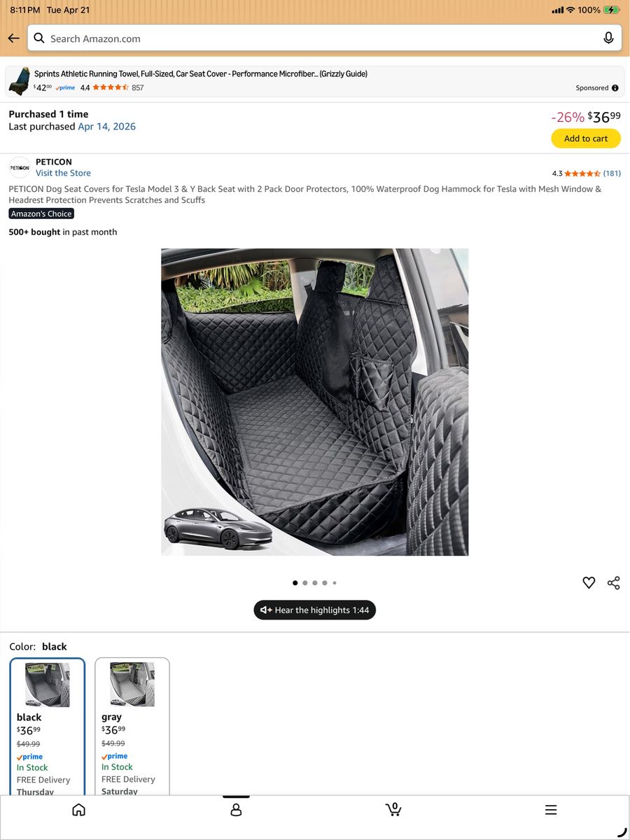Select the black color option
The image size is (630, 840).
pos(48,727)
